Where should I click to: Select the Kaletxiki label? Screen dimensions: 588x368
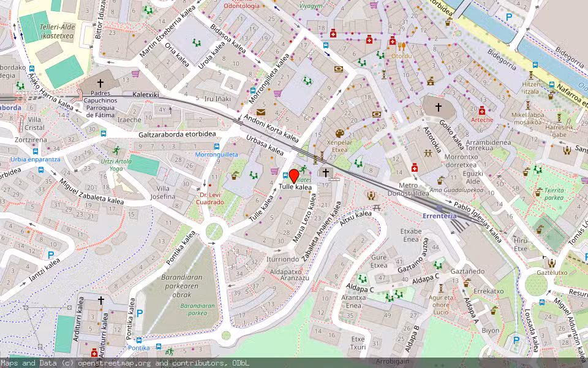tap(146, 94)
